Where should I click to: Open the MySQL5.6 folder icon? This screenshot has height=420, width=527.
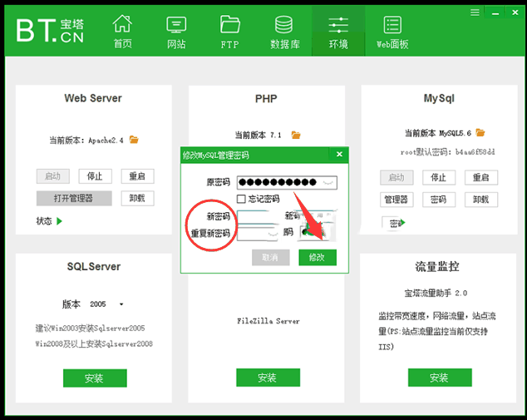click(x=480, y=132)
